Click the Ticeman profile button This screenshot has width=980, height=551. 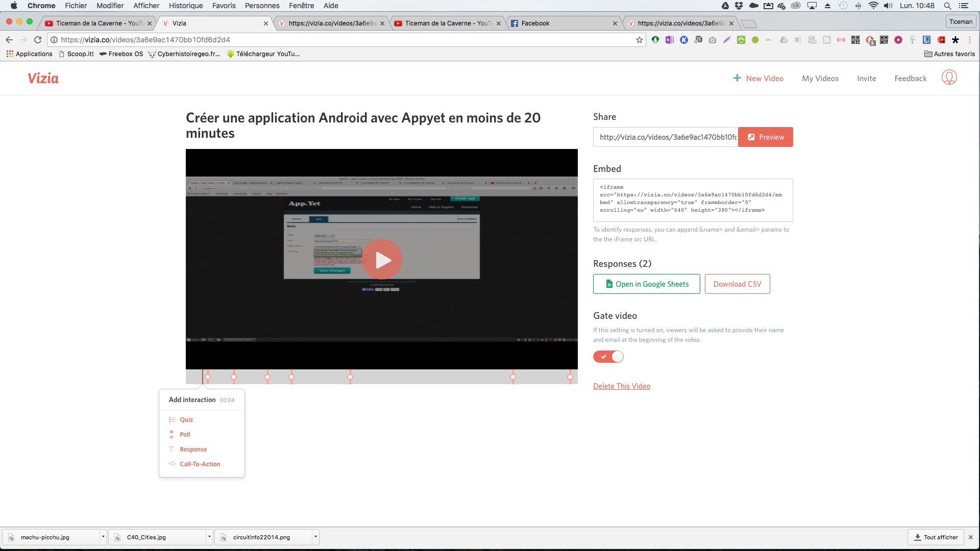tap(961, 21)
